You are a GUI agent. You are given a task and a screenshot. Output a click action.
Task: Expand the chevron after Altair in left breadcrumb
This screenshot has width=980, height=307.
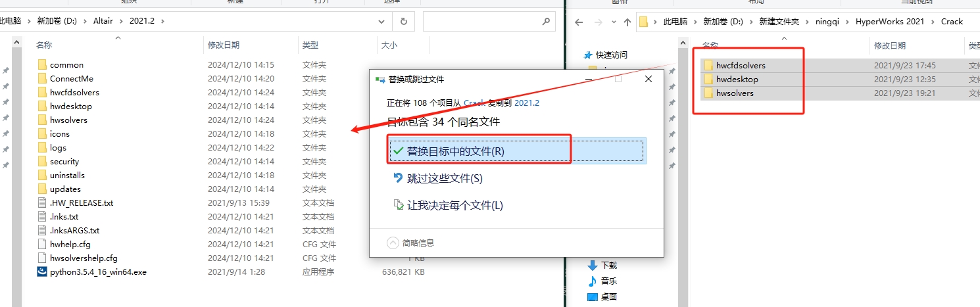click(x=122, y=21)
